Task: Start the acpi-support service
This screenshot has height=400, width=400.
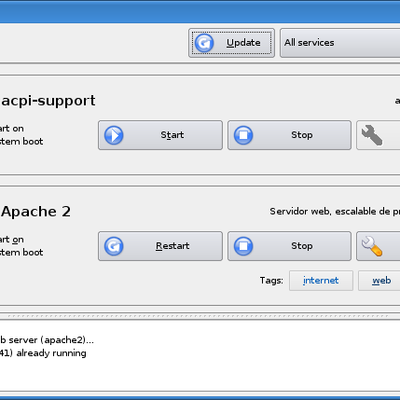Action: click(x=160, y=135)
